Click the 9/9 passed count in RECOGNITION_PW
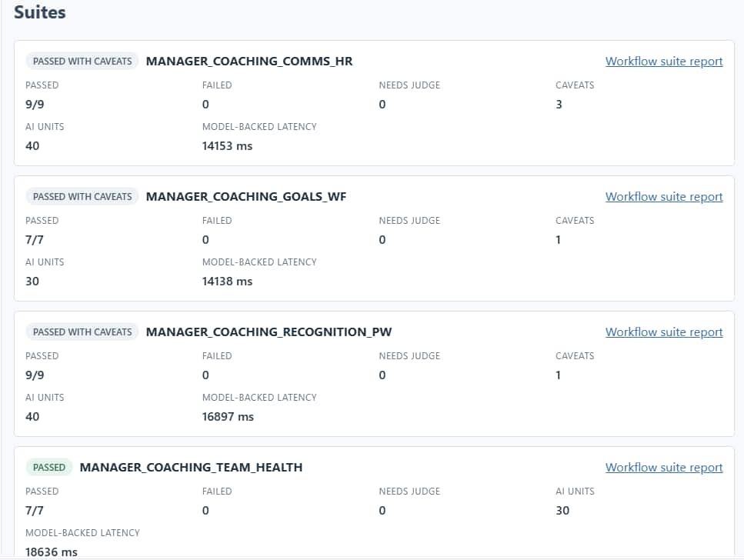The width and height of the screenshot is (744, 560). click(x=35, y=375)
